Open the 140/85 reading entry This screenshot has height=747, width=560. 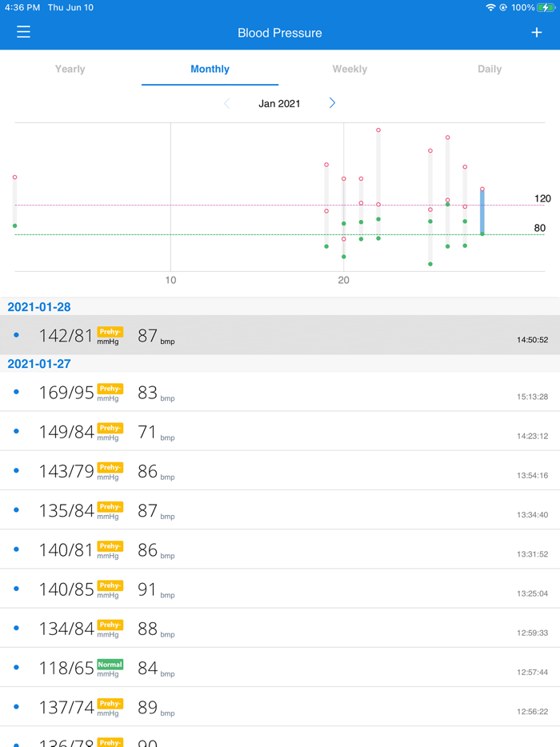[280, 589]
